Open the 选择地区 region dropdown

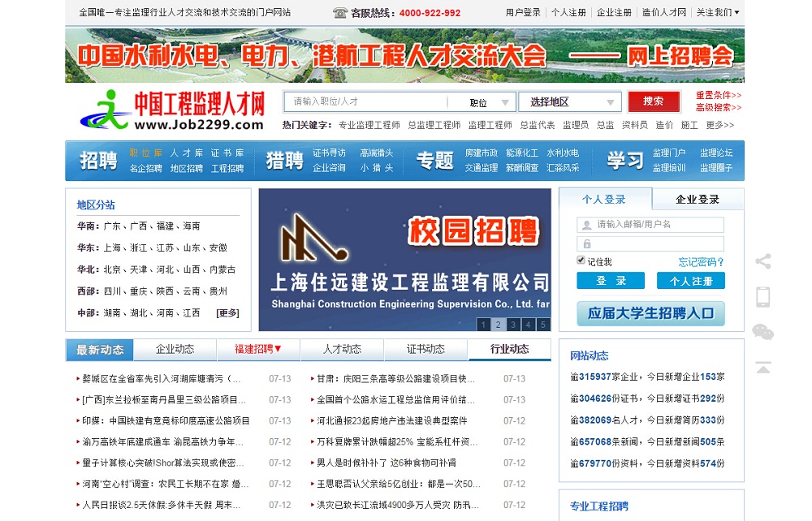(569, 102)
